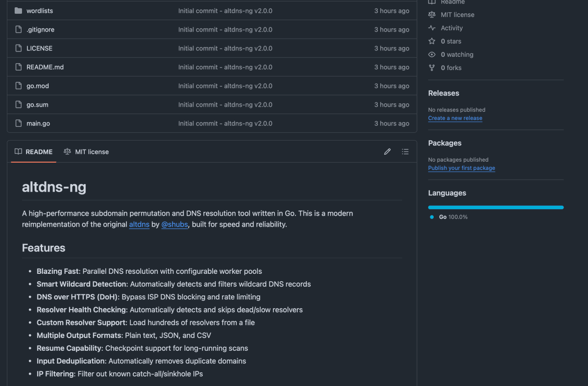
Task: Click the 'Input Deduplication' text
Action: 71,361
